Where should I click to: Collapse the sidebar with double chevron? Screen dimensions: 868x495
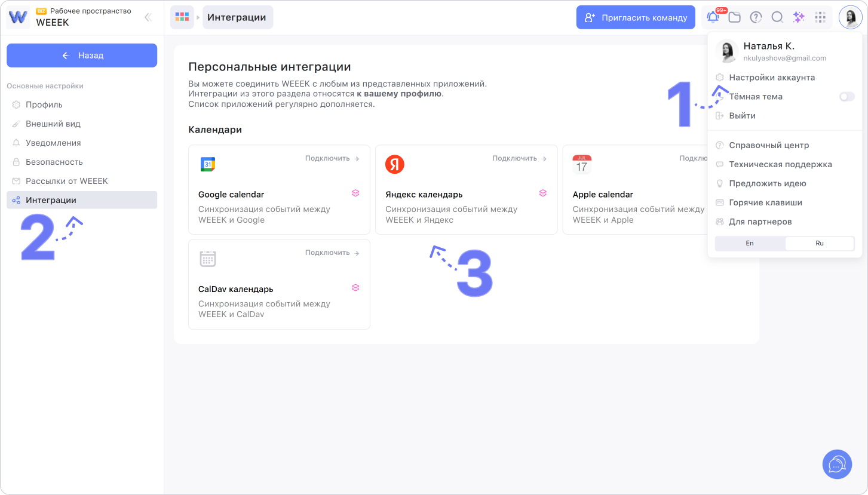tap(148, 17)
